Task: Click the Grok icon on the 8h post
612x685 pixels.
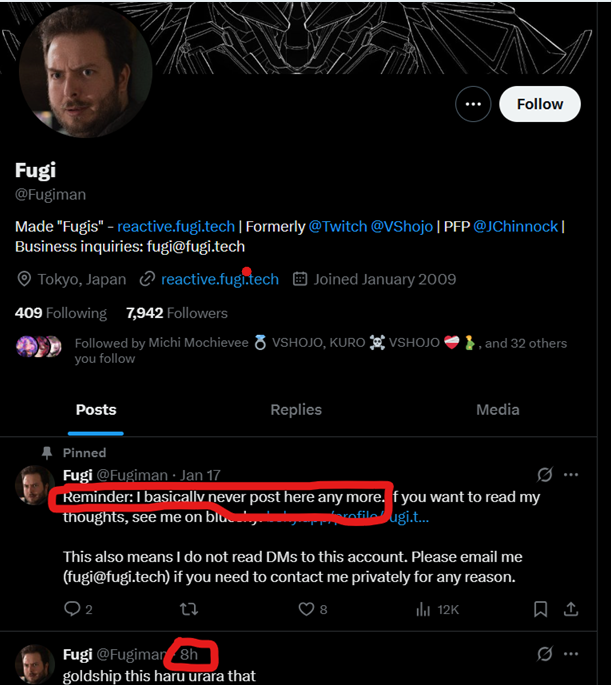Action: click(x=545, y=654)
